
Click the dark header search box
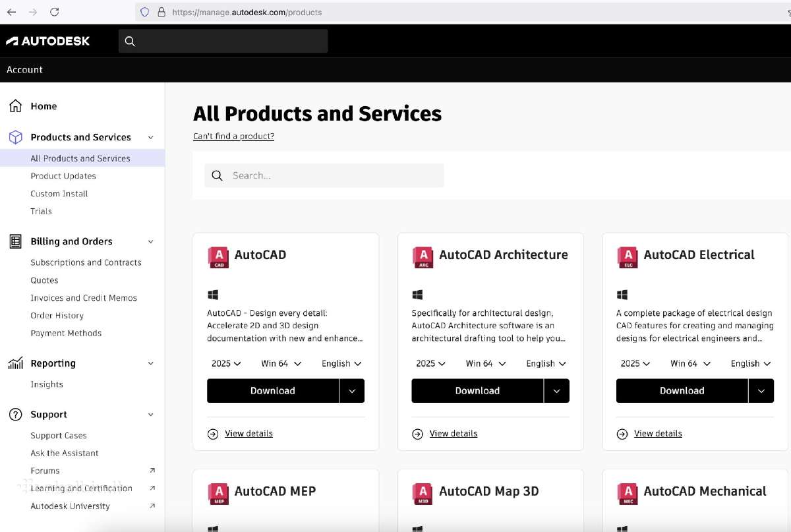click(x=223, y=41)
